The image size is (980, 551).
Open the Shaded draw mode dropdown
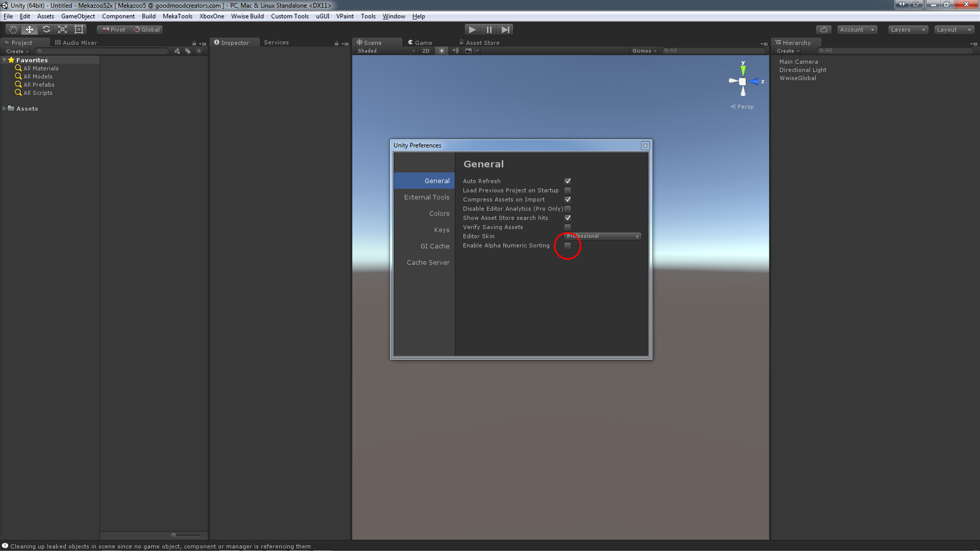385,51
